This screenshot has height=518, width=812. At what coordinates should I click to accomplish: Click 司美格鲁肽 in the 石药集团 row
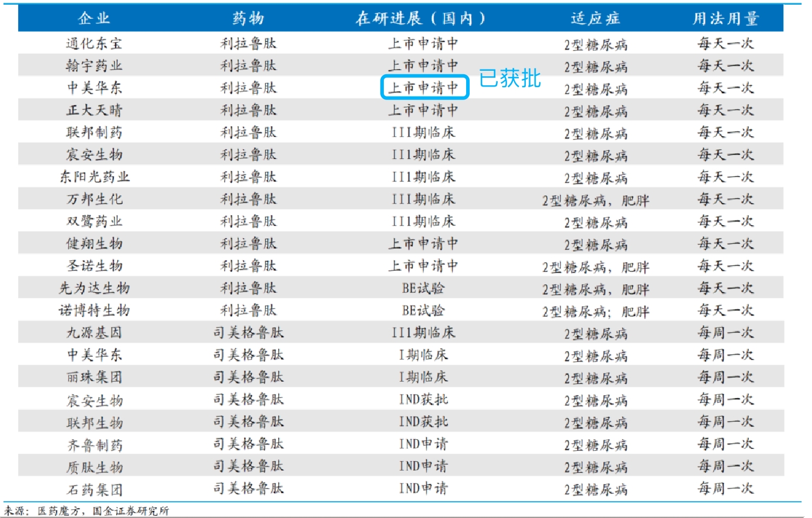[x=248, y=488]
